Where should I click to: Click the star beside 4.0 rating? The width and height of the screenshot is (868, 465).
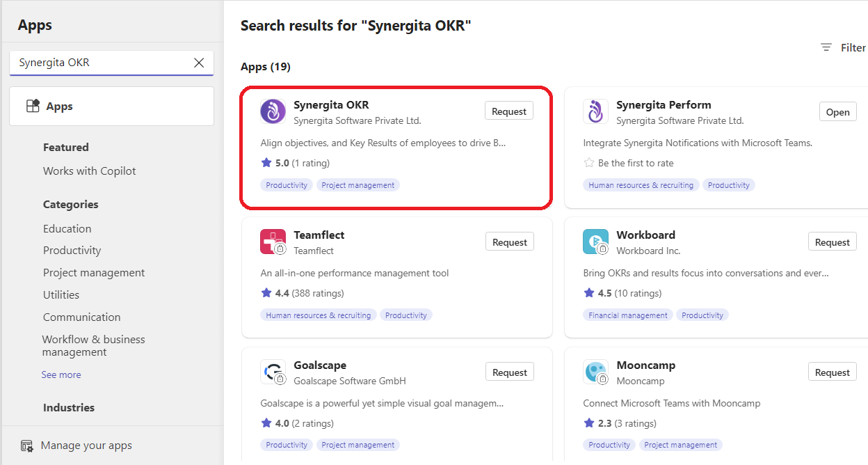coord(266,423)
